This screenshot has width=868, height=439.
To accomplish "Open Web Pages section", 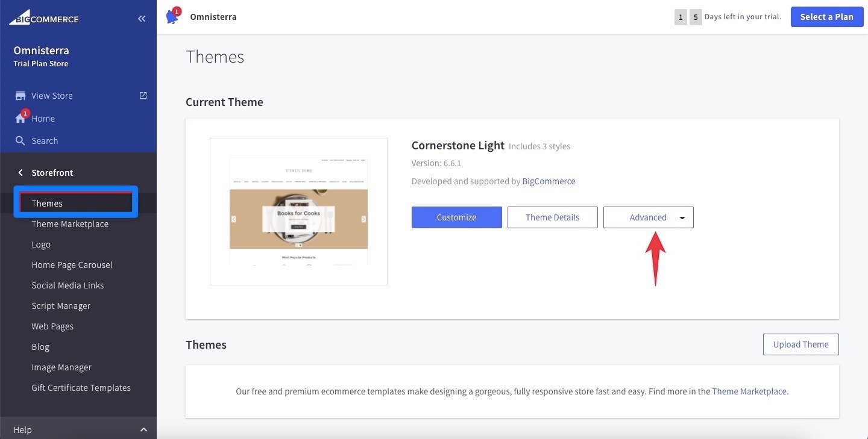I will point(52,326).
